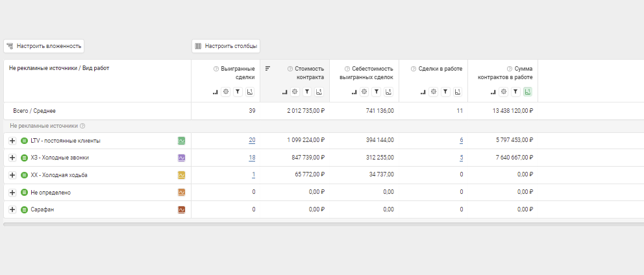Click sort icon in Стоимость контракта header

(x=267, y=68)
